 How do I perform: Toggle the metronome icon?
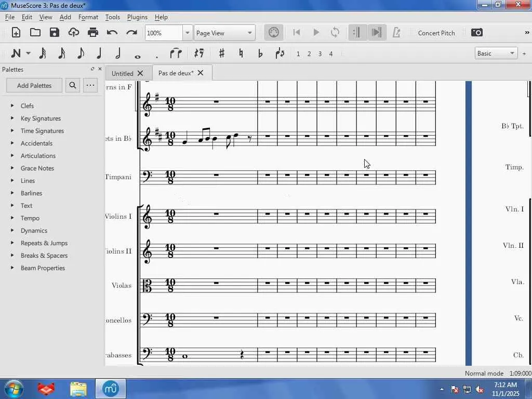tap(396, 33)
